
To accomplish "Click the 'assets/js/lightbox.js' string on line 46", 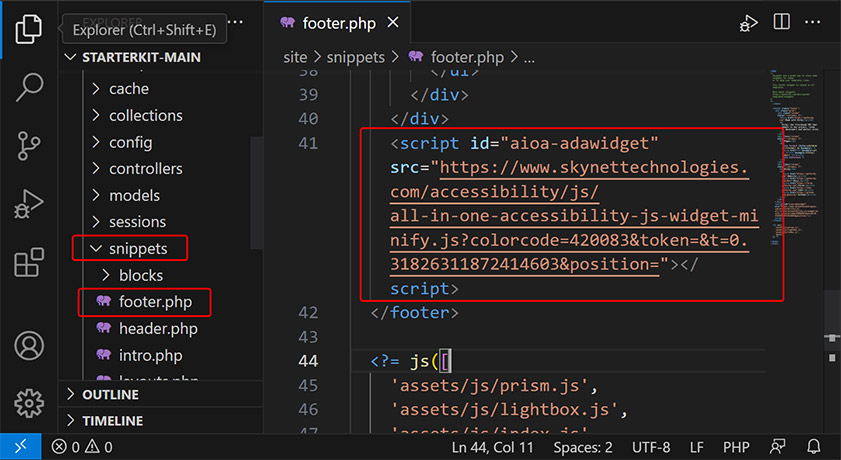I will [504, 410].
